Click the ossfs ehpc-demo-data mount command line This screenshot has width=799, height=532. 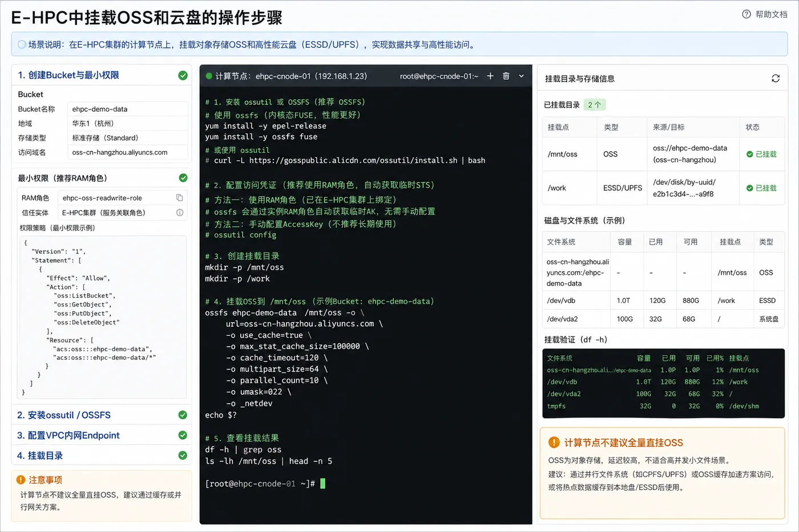(285, 312)
